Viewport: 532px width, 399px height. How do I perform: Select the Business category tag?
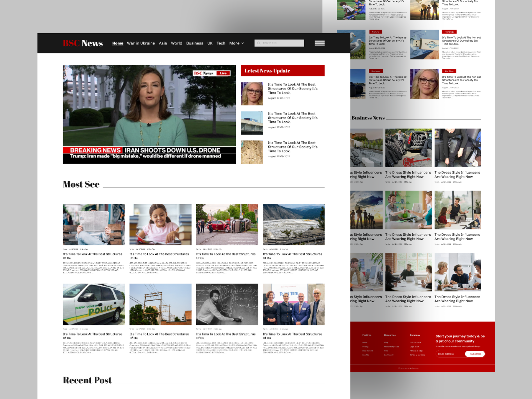pos(376,71)
